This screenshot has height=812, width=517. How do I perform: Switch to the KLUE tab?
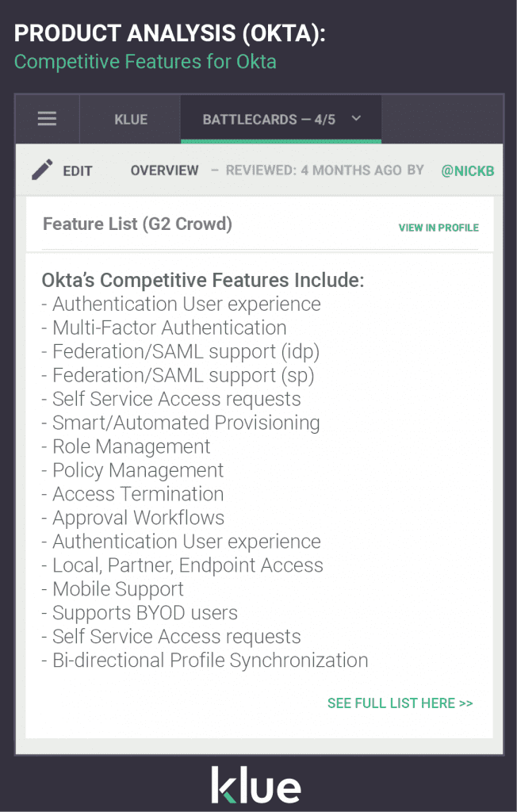pos(129,119)
